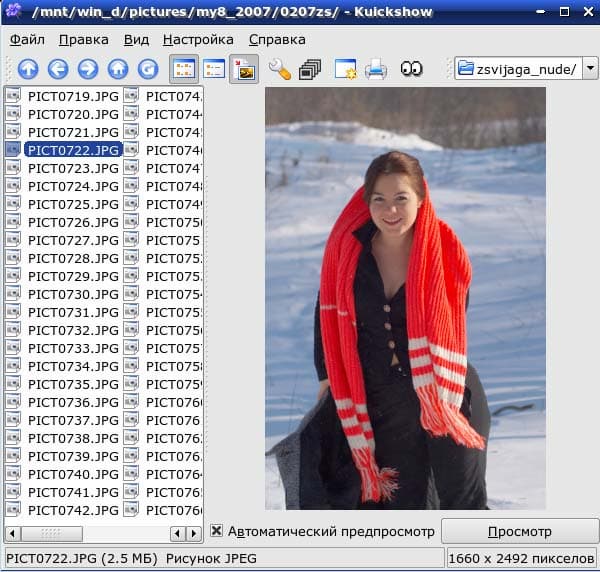
Task: Select file PICT0735.JPG
Action: click(x=73, y=384)
